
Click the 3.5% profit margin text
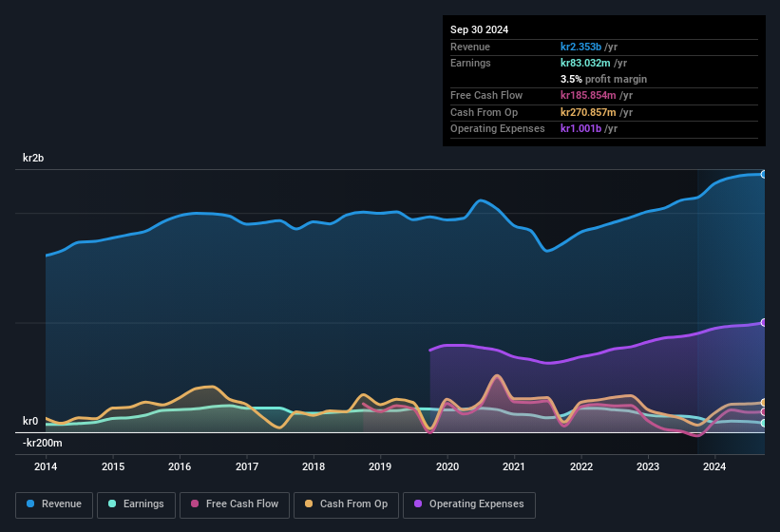(x=603, y=79)
